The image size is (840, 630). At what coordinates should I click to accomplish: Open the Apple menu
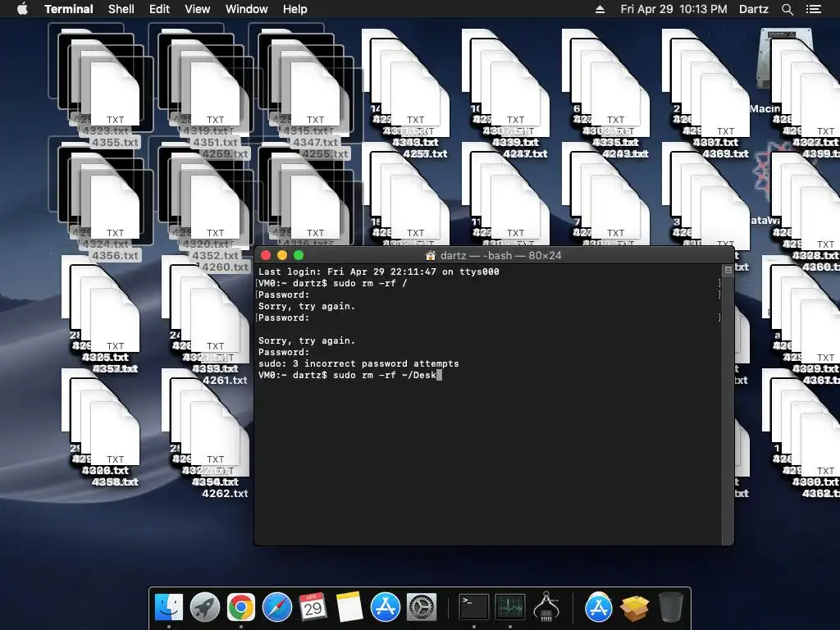click(x=22, y=9)
